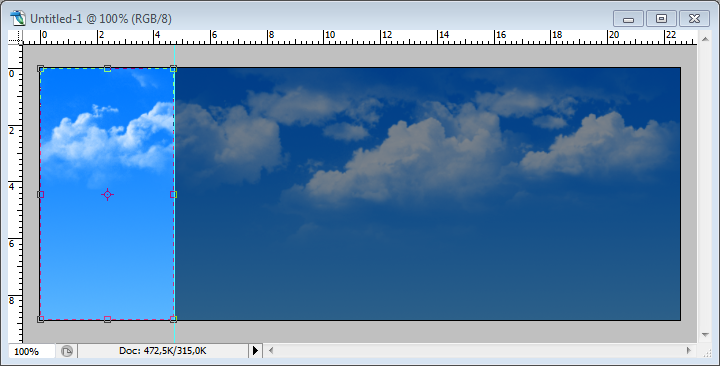Click the right-middle transform handle
Viewport: 720px width, 366px height.
click(x=174, y=195)
